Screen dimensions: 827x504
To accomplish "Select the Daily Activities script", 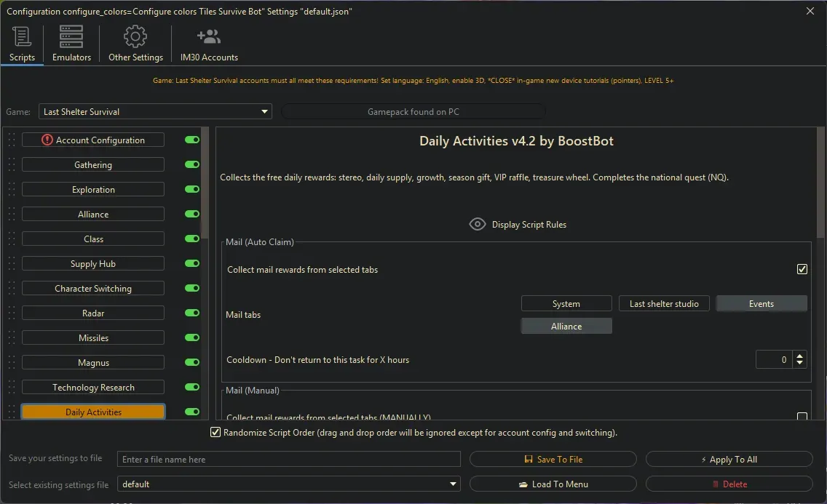I will pos(93,412).
